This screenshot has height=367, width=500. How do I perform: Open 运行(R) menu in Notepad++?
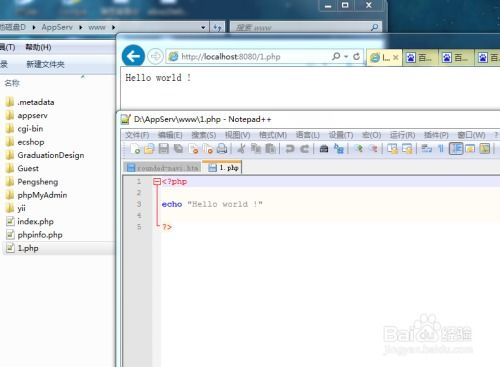coord(402,135)
